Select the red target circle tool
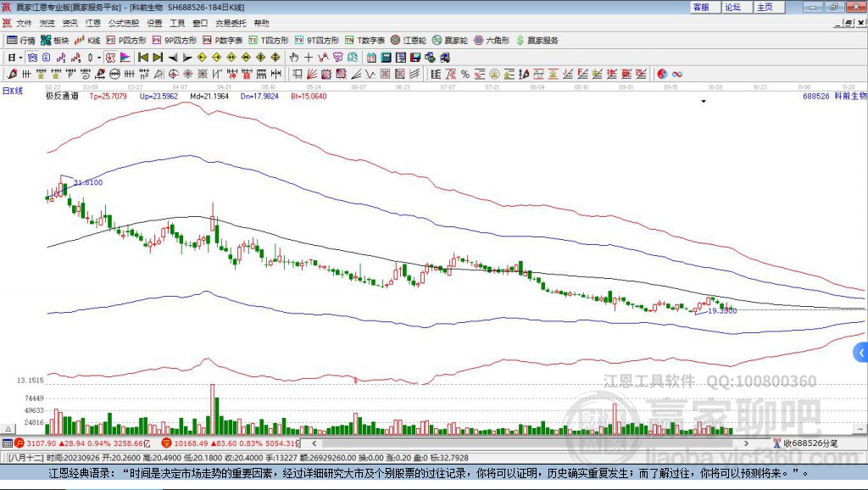 173,75
